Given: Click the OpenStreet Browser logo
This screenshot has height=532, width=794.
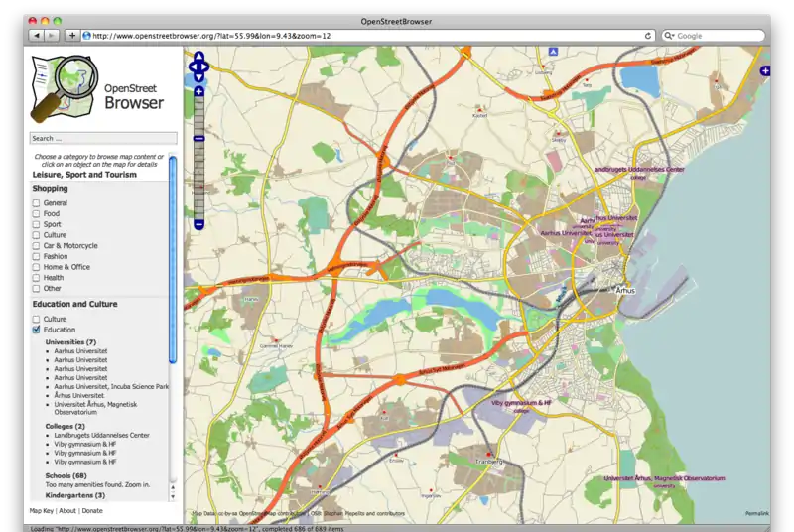Looking at the screenshot, I should (99, 86).
